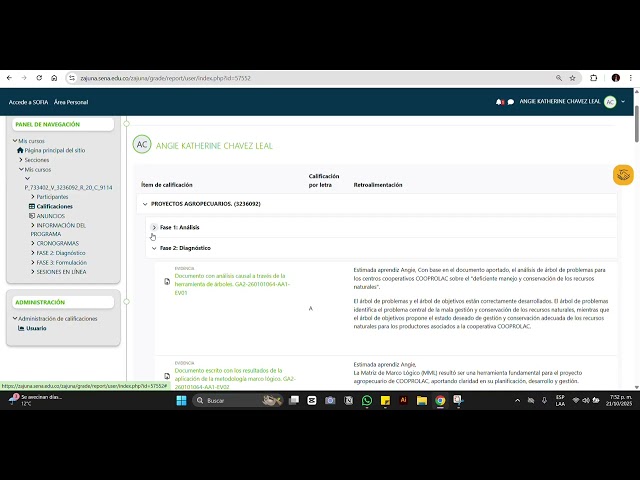Image resolution: width=640 pixels, height=480 pixels.
Task: Collapse the top Mis cursos navigation node
Action: pyautogui.click(x=15, y=141)
